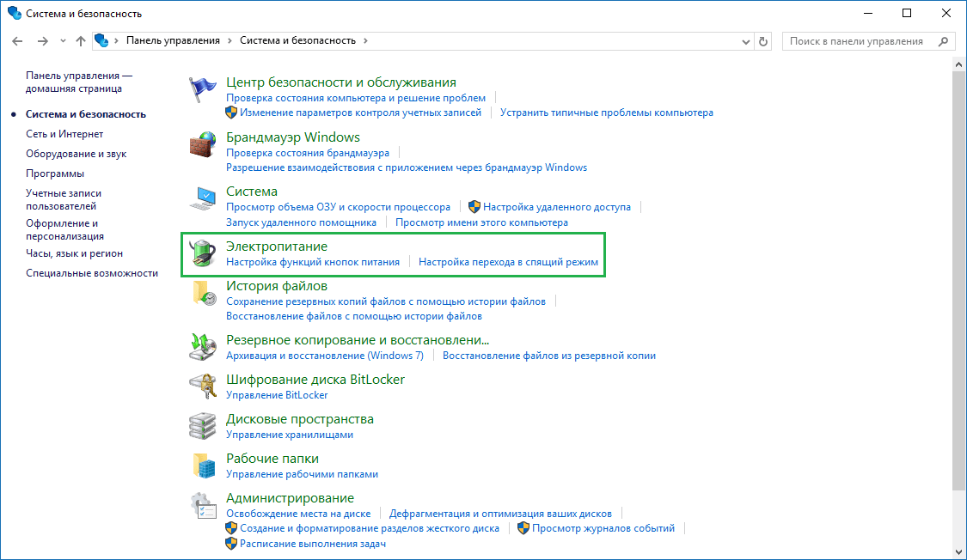Image resolution: width=967 pixels, height=560 pixels.
Task: Click Архивация и восстановление (Windows 7)
Action: click(x=324, y=356)
